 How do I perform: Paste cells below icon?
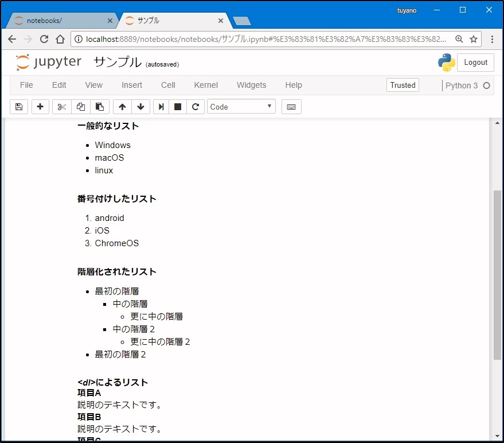(100, 107)
